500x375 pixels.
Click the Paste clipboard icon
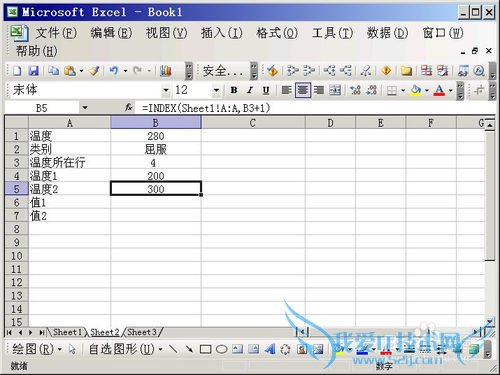click(70, 71)
